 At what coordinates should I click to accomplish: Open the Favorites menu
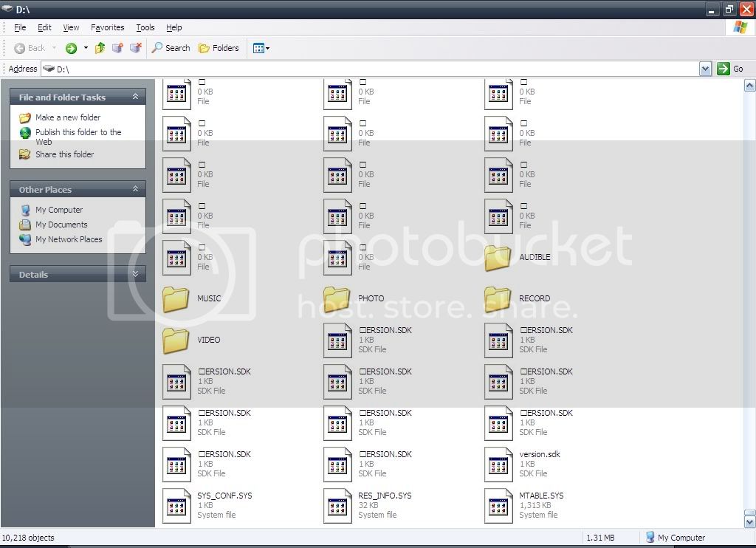point(108,27)
